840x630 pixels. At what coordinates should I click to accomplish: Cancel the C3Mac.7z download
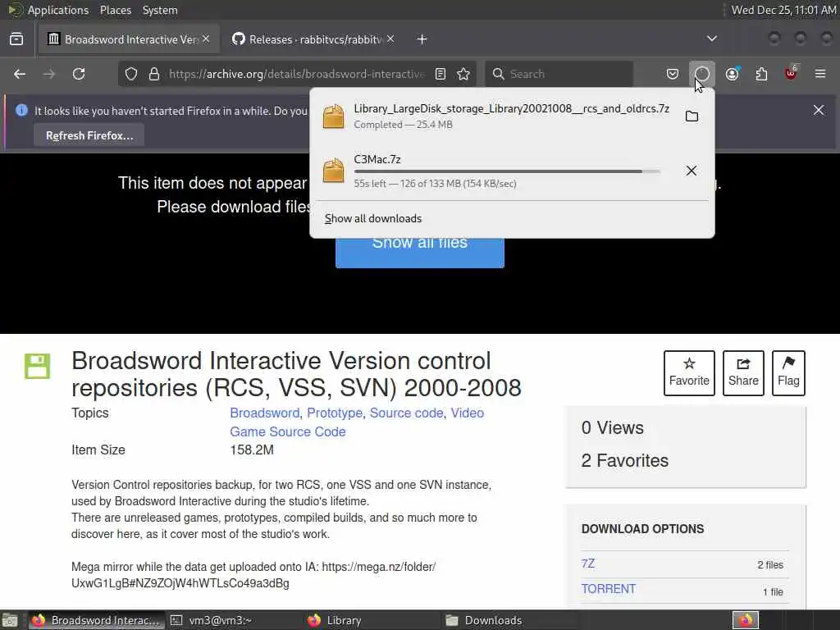point(692,171)
